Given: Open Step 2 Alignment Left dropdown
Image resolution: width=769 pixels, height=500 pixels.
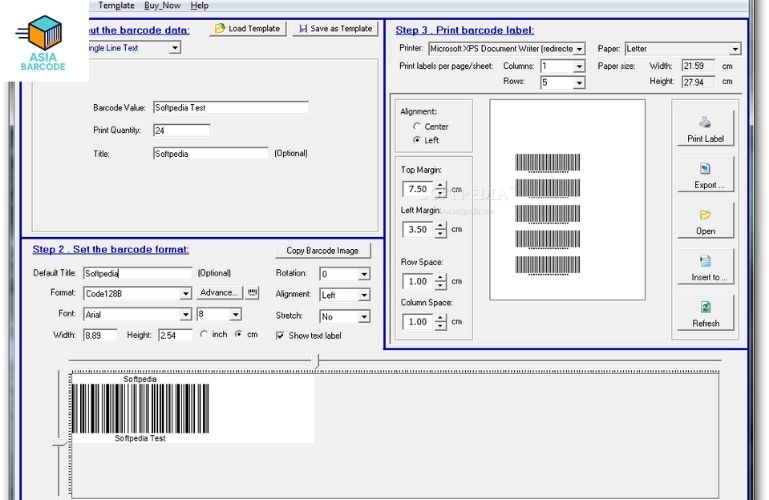Looking at the screenshot, I should pyautogui.click(x=363, y=295).
